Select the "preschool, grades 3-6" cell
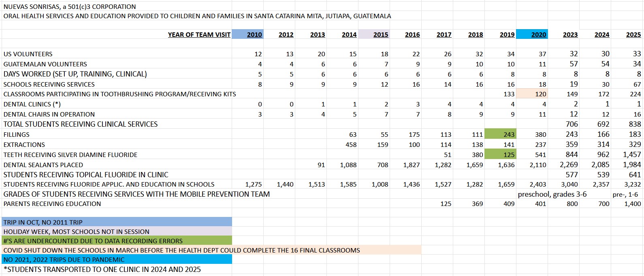The height and width of the screenshot is (276, 644). pyautogui.click(x=552, y=194)
